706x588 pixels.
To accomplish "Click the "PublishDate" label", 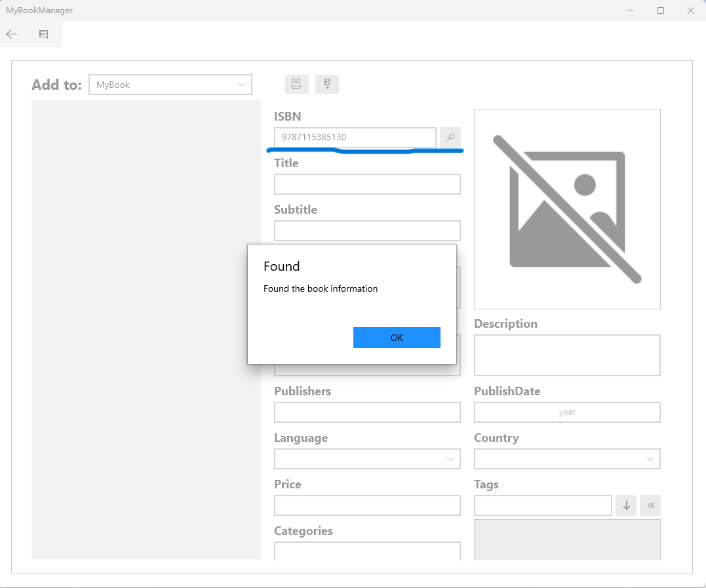I will point(507,391).
